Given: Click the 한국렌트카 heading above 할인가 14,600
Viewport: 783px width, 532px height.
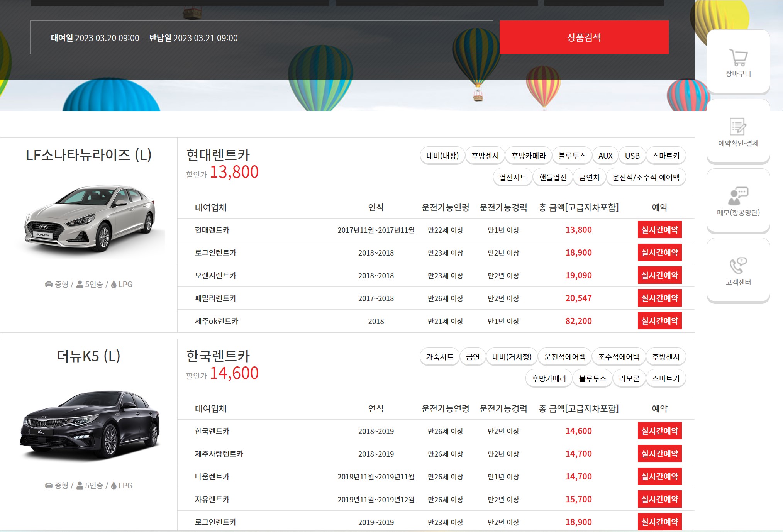Looking at the screenshot, I should pos(218,356).
